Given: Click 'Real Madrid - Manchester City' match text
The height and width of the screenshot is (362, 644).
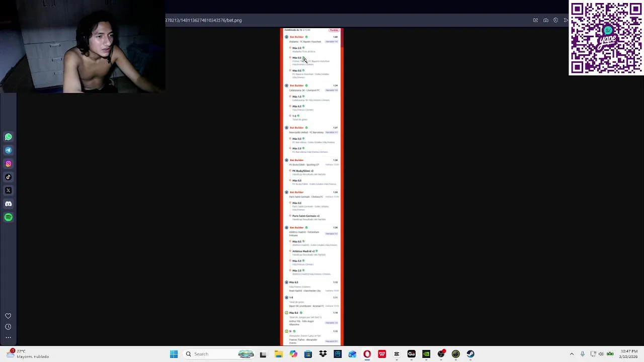Looking at the screenshot, I should (305, 291).
